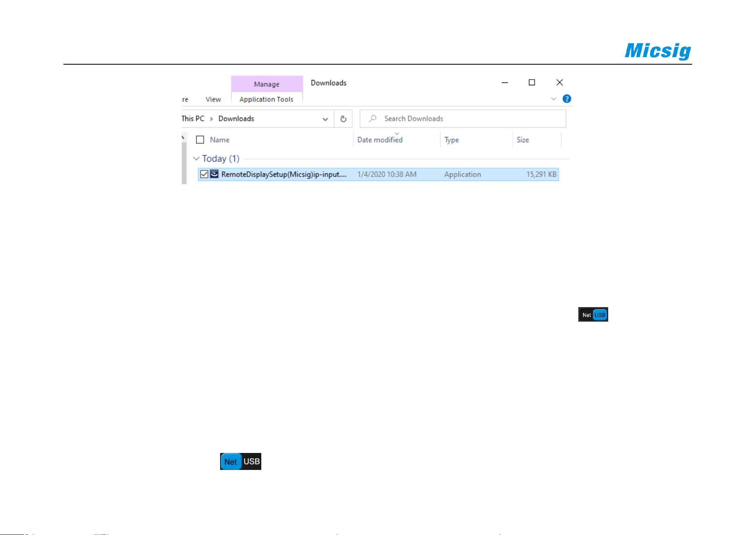Maximize the Downloads window
This screenshot has height=535, width=756.
click(532, 82)
